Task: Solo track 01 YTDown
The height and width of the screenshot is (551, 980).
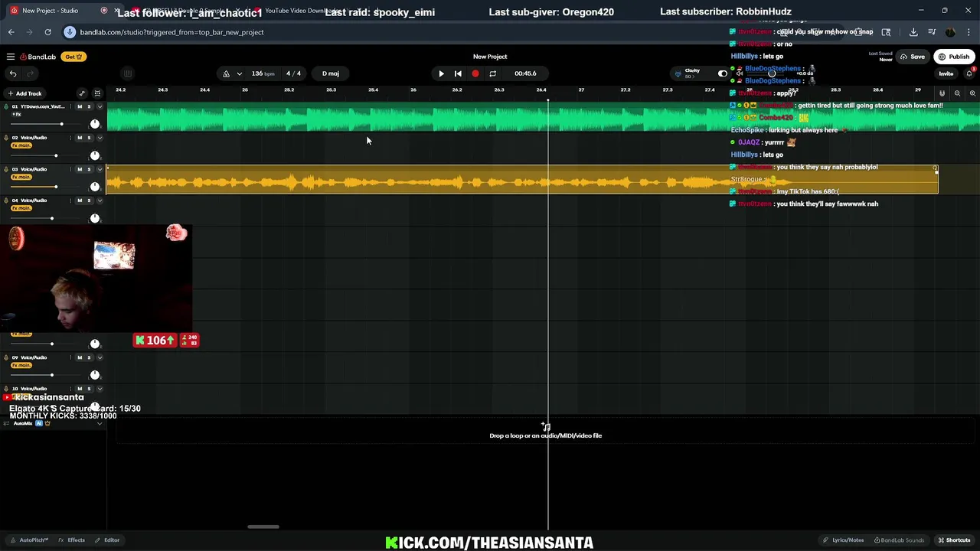Action: click(x=89, y=106)
